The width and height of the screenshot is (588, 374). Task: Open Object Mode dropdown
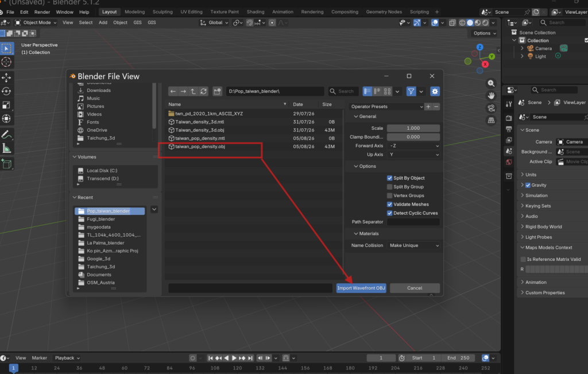tap(36, 22)
